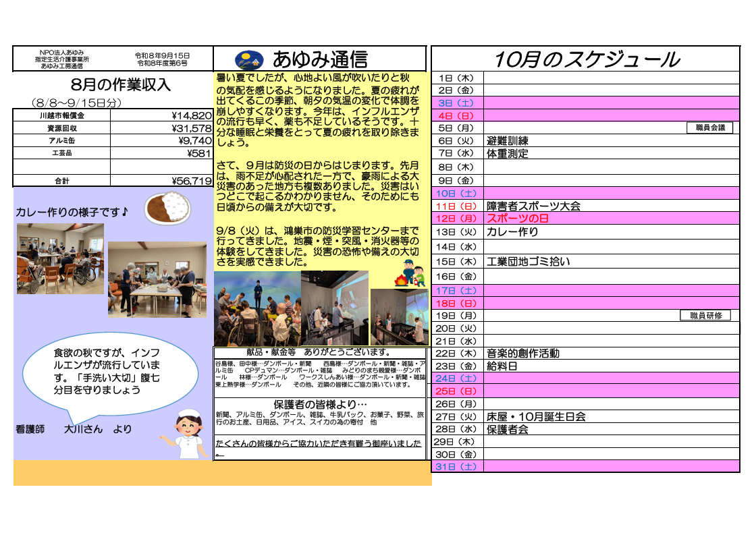Select the 職員会議 box on October 5
The image size is (756, 533).
point(709,128)
